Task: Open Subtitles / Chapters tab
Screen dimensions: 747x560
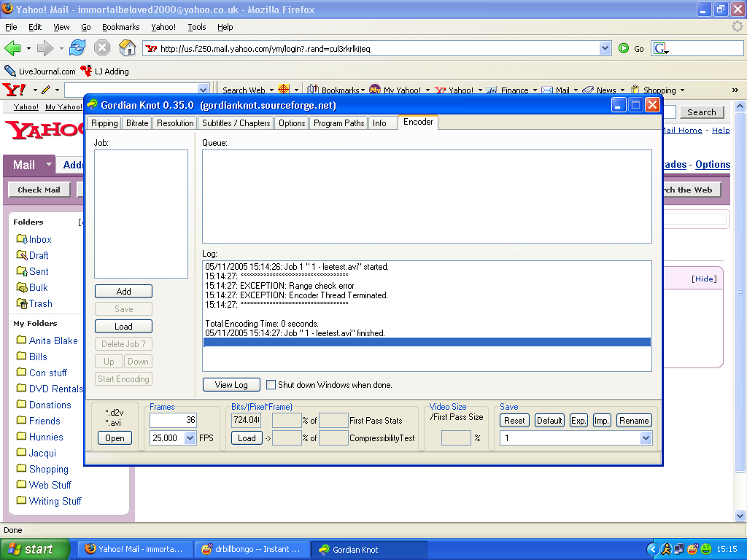Action: tap(236, 122)
